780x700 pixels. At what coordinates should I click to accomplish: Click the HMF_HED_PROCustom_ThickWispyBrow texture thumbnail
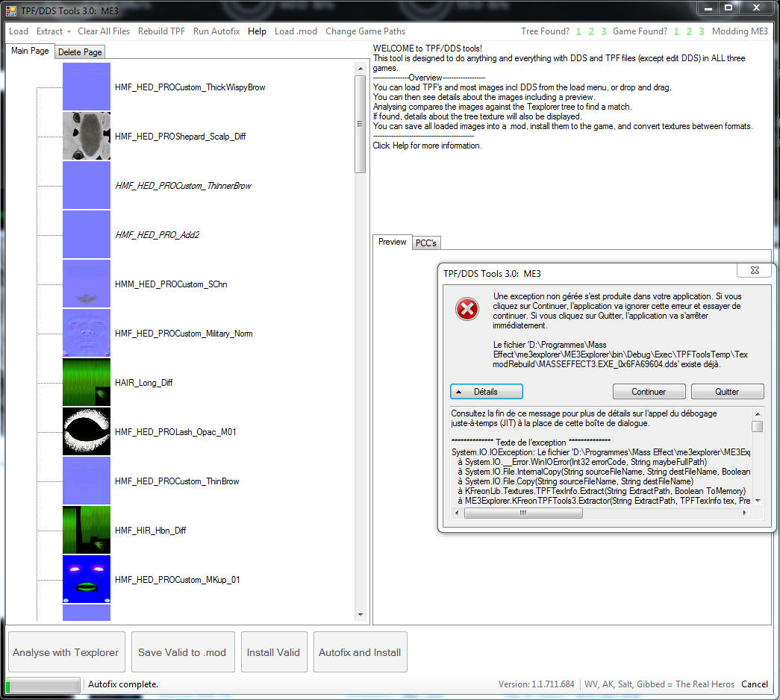[87, 87]
